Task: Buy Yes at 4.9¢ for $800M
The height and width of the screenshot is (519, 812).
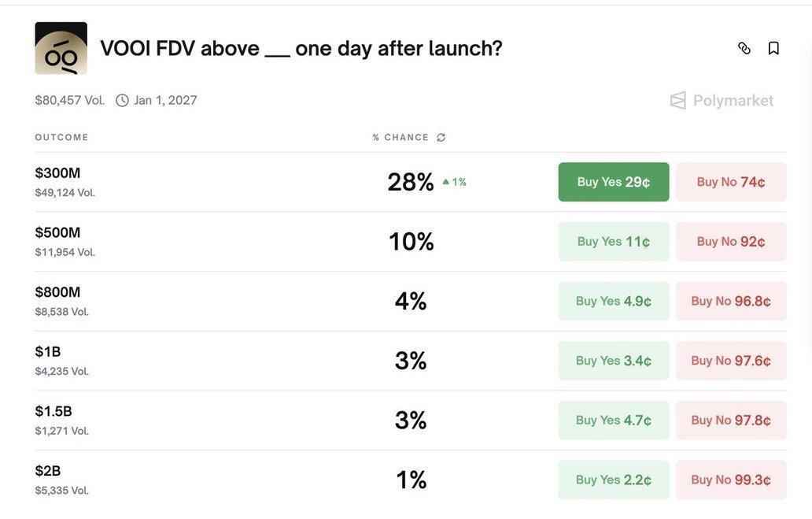Action: 614,301
